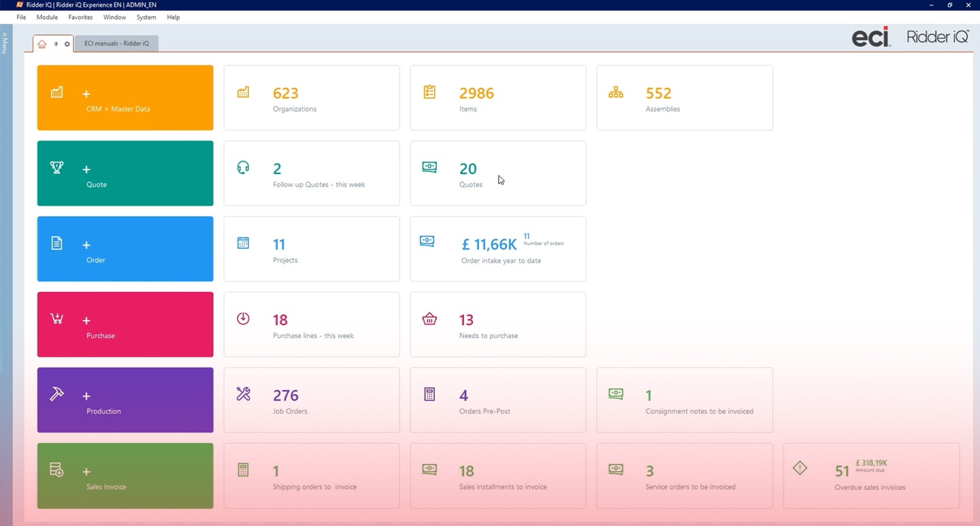This screenshot has width=980, height=526.
Task: Click warning icon on Overdue sales invoices
Action: tap(800, 468)
